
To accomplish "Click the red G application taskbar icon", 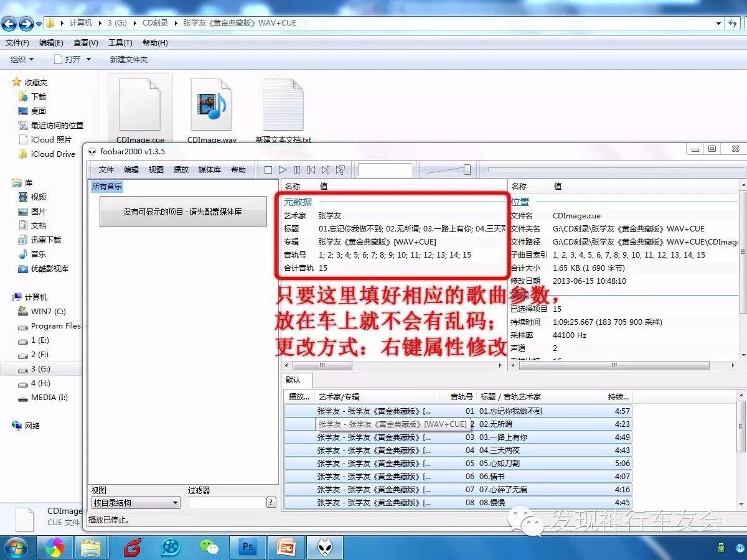I will (131, 548).
